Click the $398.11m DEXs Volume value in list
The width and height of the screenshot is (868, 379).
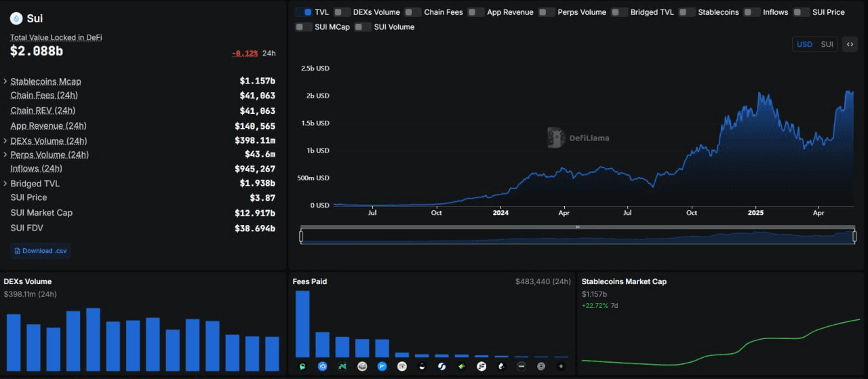[255, 141]
